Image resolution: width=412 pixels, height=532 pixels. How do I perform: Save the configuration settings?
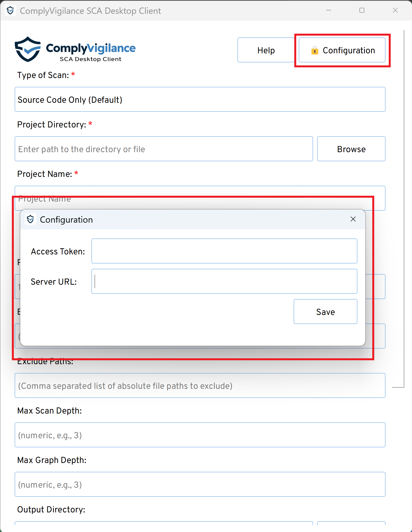pos(325,312)
